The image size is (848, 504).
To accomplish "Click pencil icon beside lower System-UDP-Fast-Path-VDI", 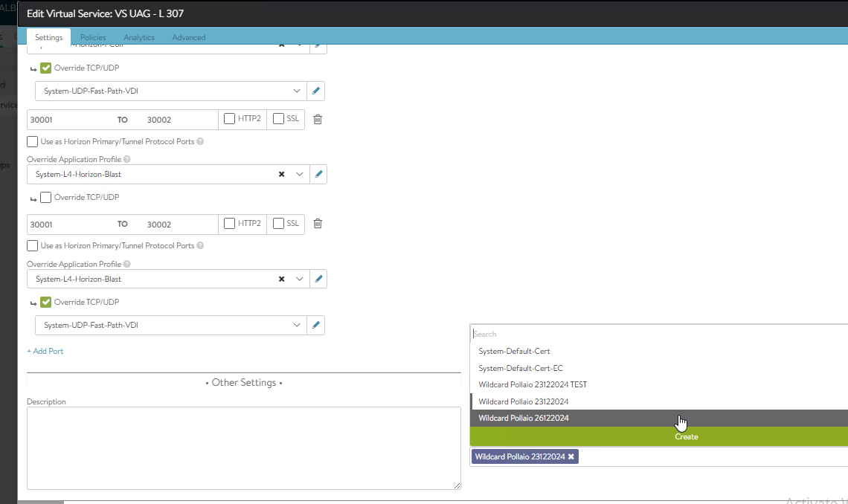I will point(315,326).
